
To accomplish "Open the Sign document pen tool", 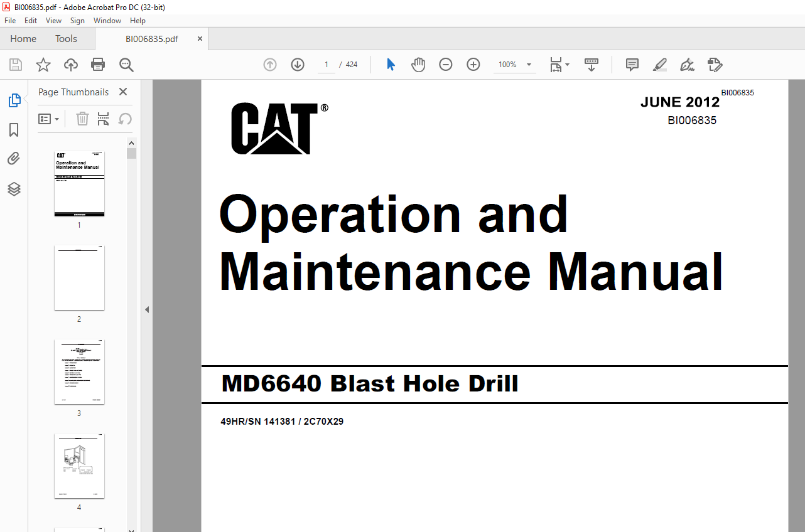I will [x=687, y=65].
